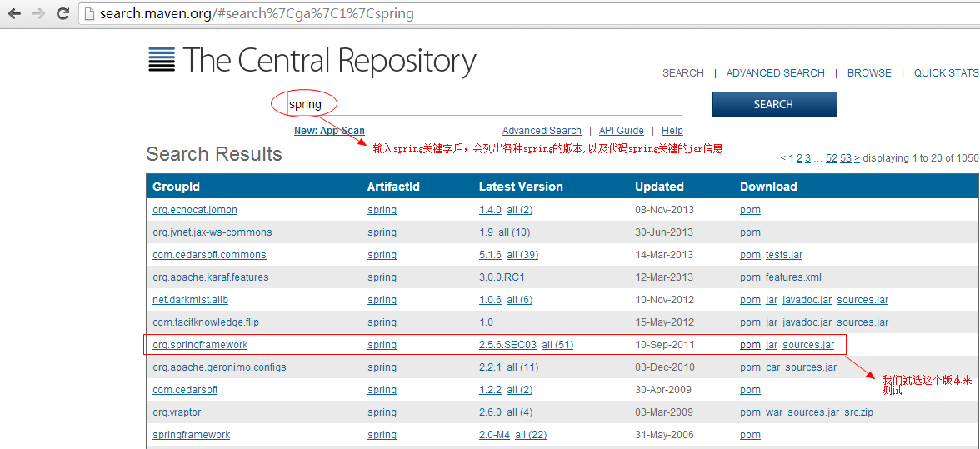Download tests.jar for com.cedarsoft.commons
This screenshot has height=449, width=980.
pos(784,255)
